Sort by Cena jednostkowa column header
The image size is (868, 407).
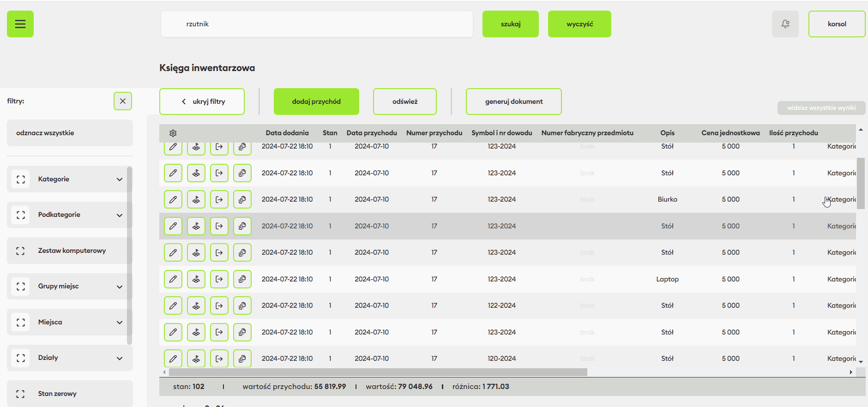(730, 133)
